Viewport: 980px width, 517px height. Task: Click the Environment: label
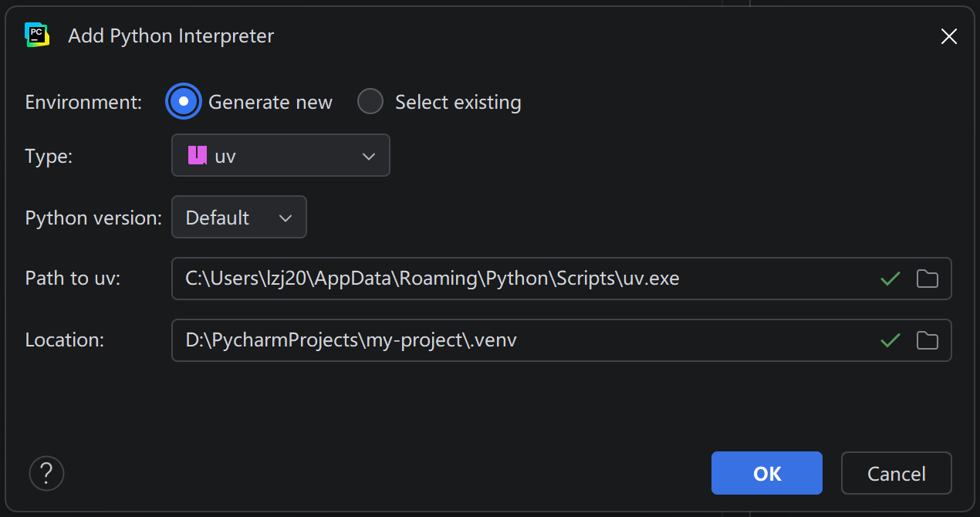point(84,102)
